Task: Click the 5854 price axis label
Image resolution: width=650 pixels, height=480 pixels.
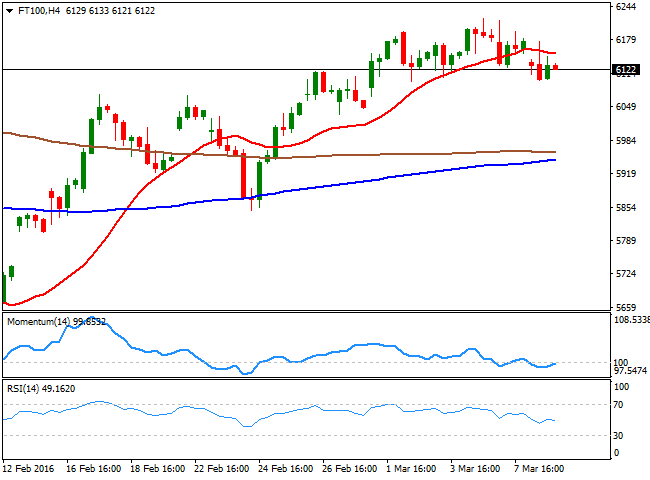Action: click(x=626, y=208)
